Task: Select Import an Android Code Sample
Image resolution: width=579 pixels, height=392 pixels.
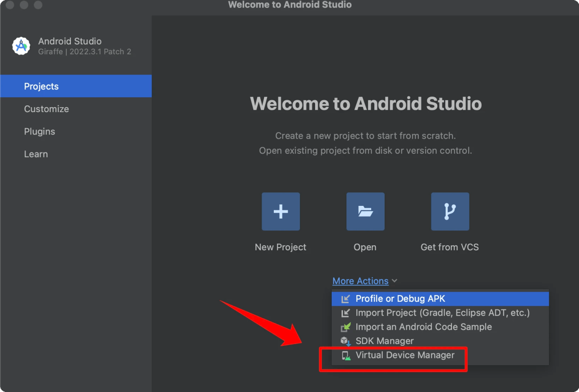Action: pyautogui.click(x=440, y=327)
